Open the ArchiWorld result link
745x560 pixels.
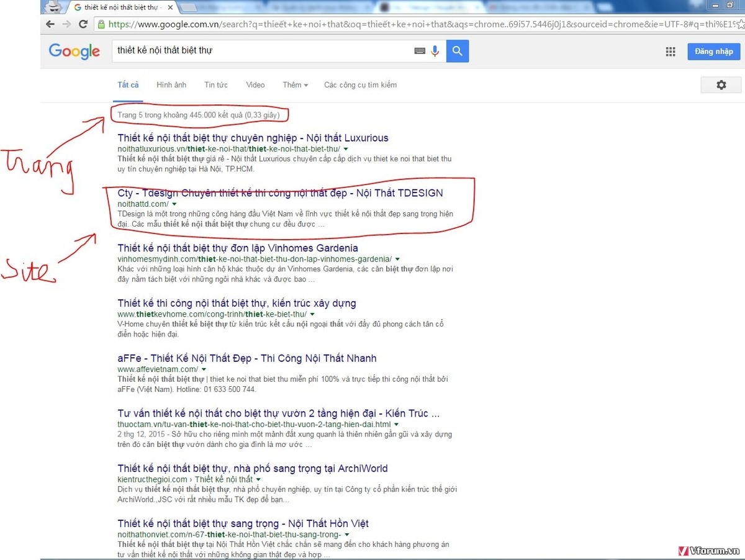(x=253, y=469)
